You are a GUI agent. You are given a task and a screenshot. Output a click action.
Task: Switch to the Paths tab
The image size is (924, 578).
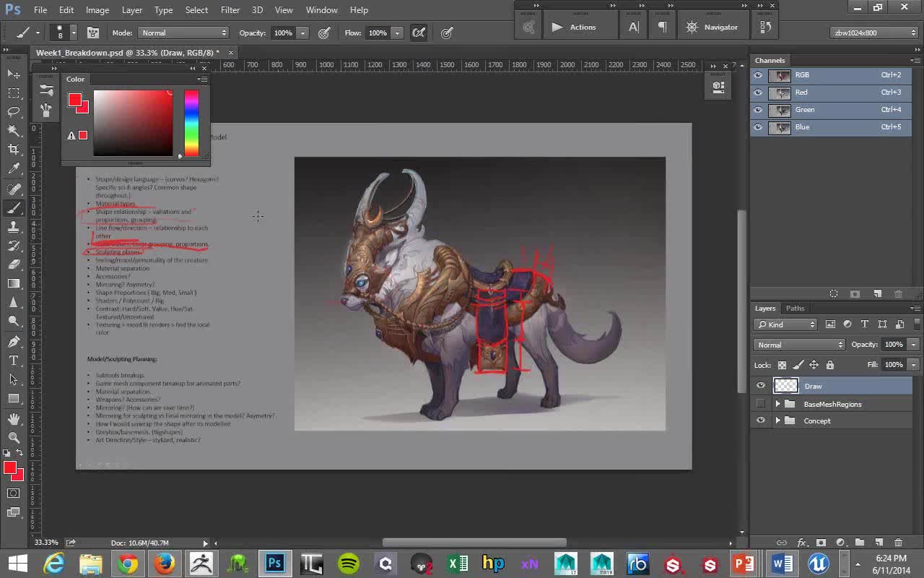(795, 309)
